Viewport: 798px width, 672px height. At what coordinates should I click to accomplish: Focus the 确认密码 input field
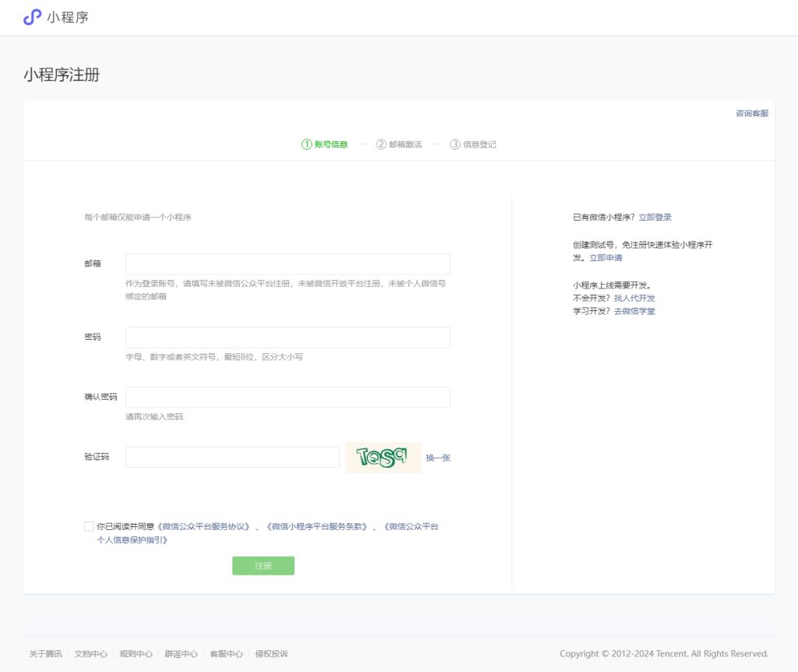pyautogui.click(x=288, y=397)
